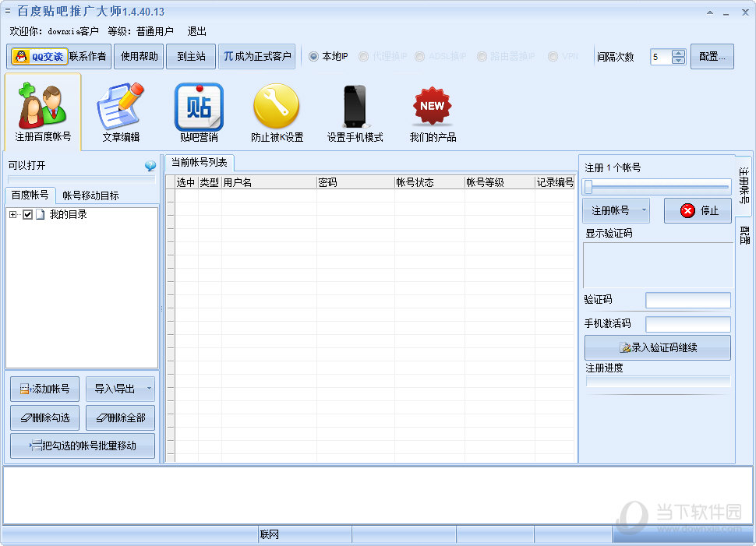This screenshot has height=546, width=756.
Task: Click the 验证码 input field
Action: pos(688,300)
